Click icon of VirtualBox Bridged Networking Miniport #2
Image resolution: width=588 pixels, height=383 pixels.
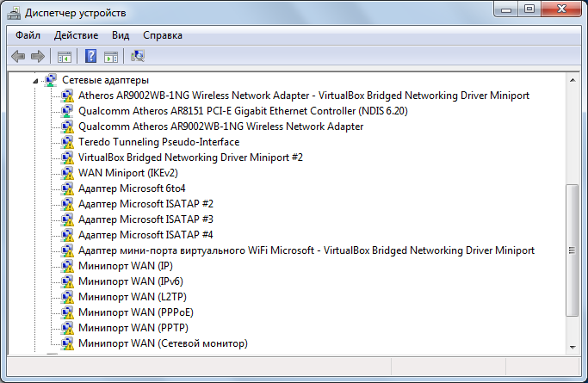point(67,158)
